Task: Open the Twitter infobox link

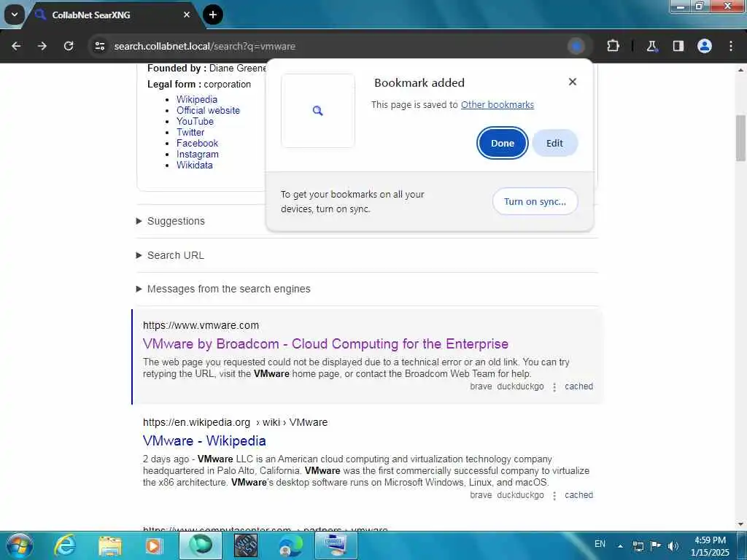Action: pos(190,133)
